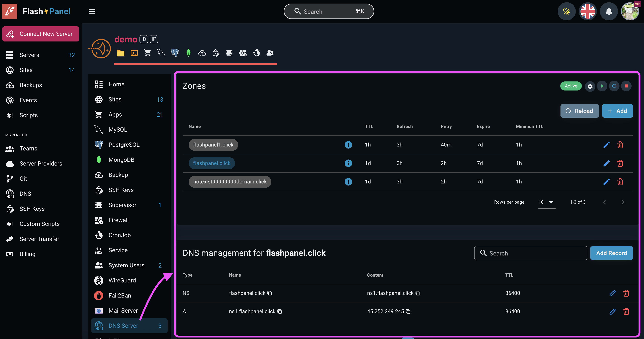Click the Fail2Ban hand icon in sidebar
The image size is (644, 339).
pyautogui.click(x=99, y=295)
